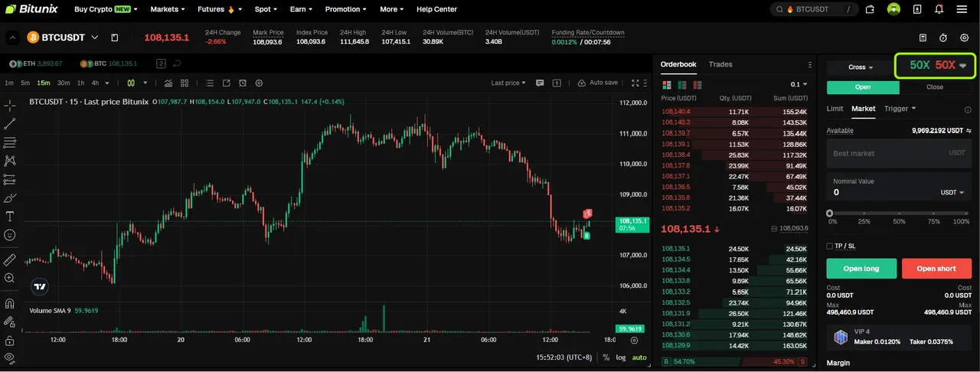Switch to the Close position tab
The width and height of the screenshot is (980, 372).
935,87
